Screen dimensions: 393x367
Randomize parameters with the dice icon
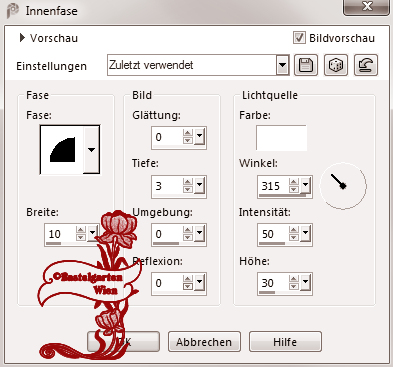click(336, 65)
